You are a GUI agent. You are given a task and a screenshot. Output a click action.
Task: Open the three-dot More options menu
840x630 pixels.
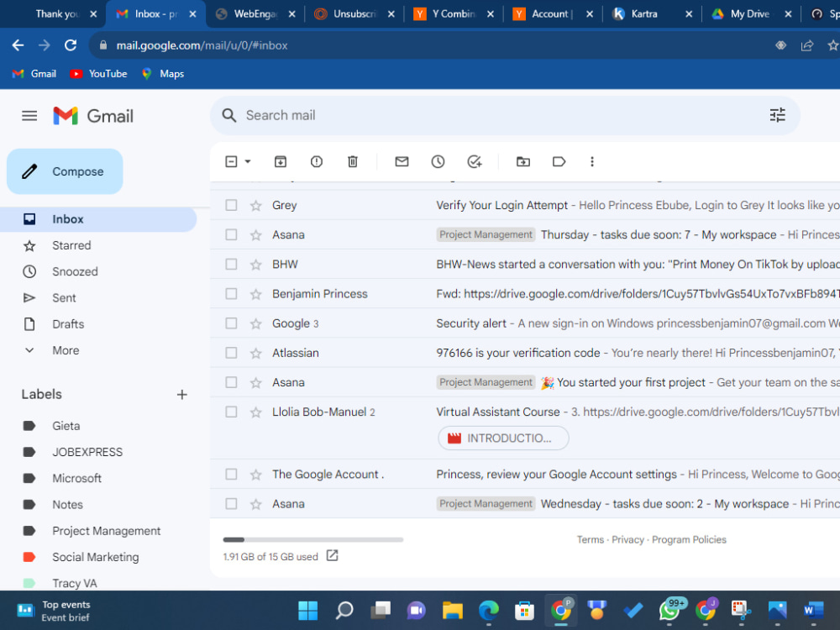[592, 162]
